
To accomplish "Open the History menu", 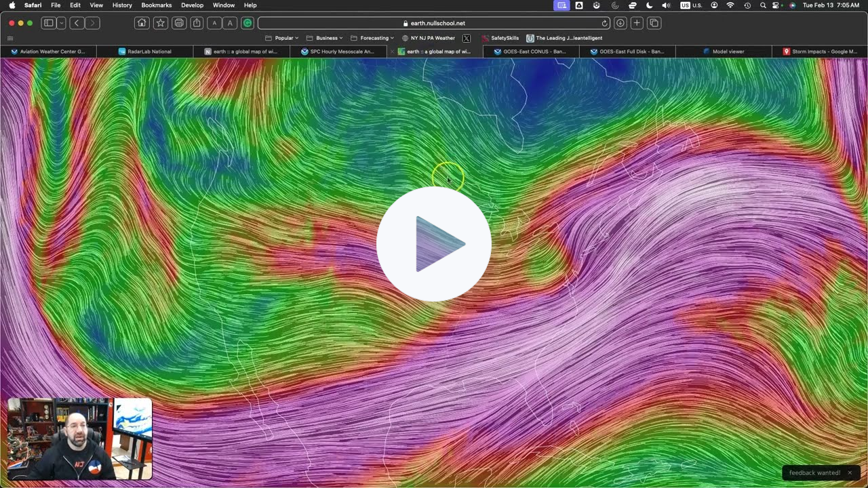I will click(122, 5).
